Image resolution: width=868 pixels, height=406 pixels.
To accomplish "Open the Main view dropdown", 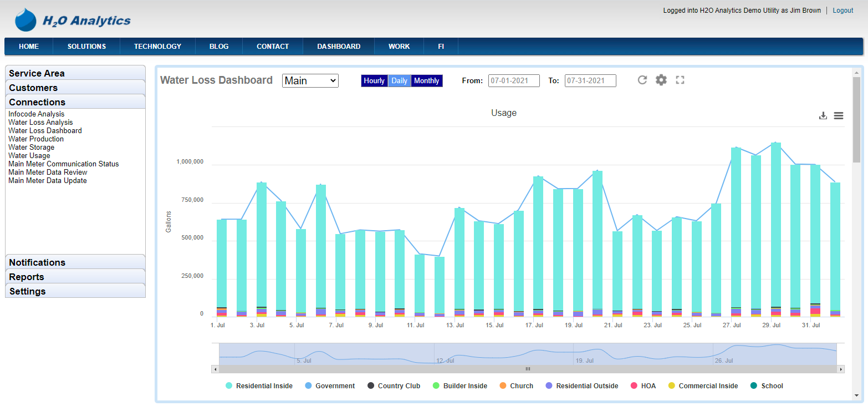I will 310,80.
